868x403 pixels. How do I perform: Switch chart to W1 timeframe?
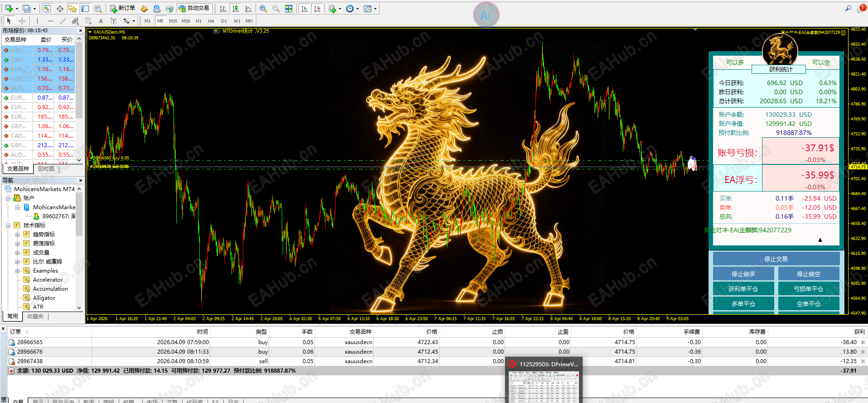click(x=237, y=21)
